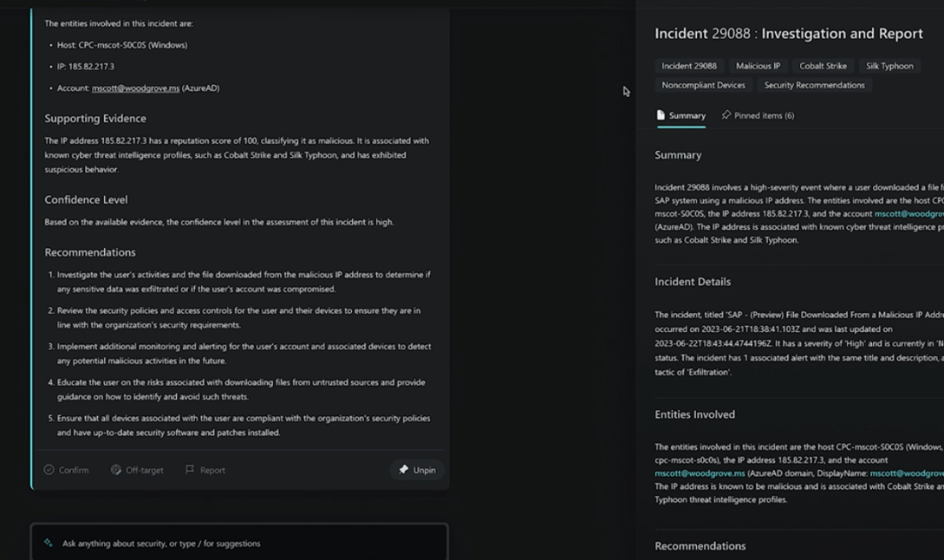Open mscott@woodgrove.ms link under entities list
944x560 pixels.
tap(135, 88)
